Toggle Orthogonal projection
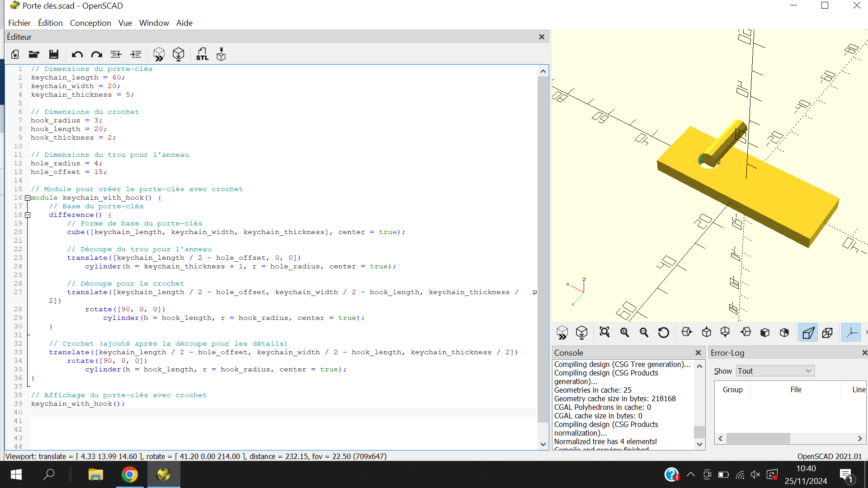The image size is (868, 488). [x=828, y=333]
